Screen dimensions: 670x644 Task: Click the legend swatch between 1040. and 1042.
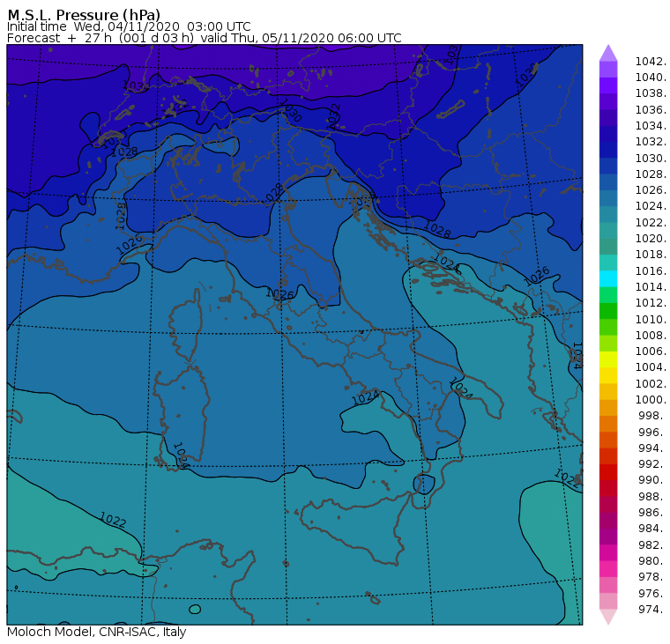608,70
